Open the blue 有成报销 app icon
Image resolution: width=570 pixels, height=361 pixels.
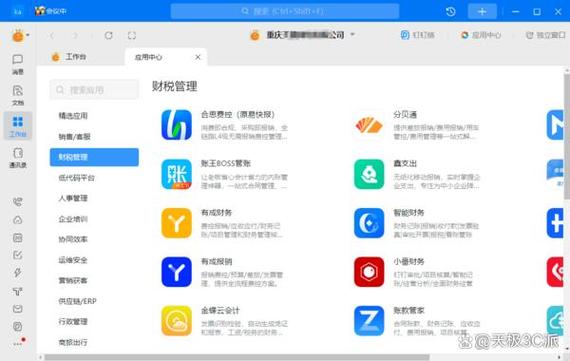pos(176,272)
